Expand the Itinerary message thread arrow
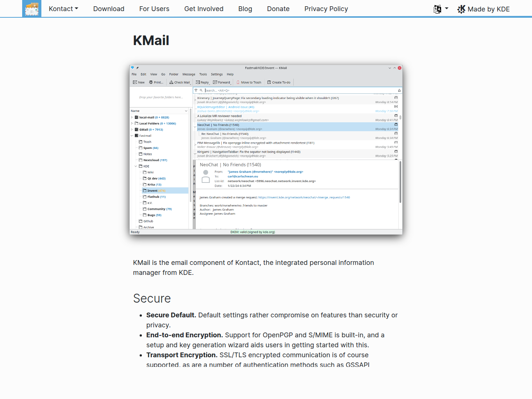This screenshot has width=532, height=399. tap(195, 100)
